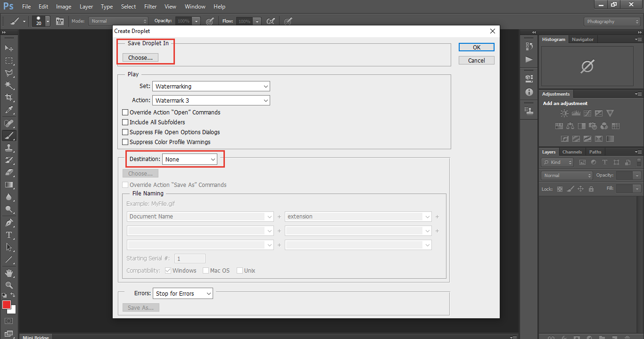Toggle Windows compatibility checkbox
The height and width of the screenshot is (339, 644).
pyautogui.click(x=168, y=271)
